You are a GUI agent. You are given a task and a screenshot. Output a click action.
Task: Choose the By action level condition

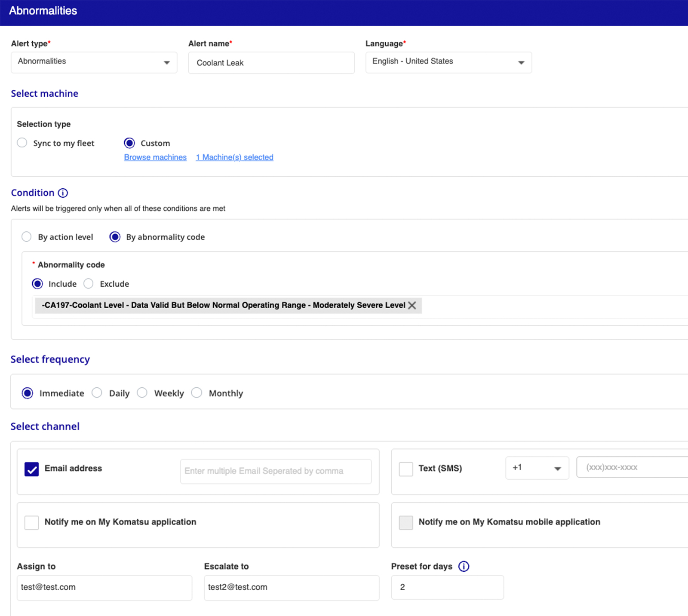(x=27, y=237)
